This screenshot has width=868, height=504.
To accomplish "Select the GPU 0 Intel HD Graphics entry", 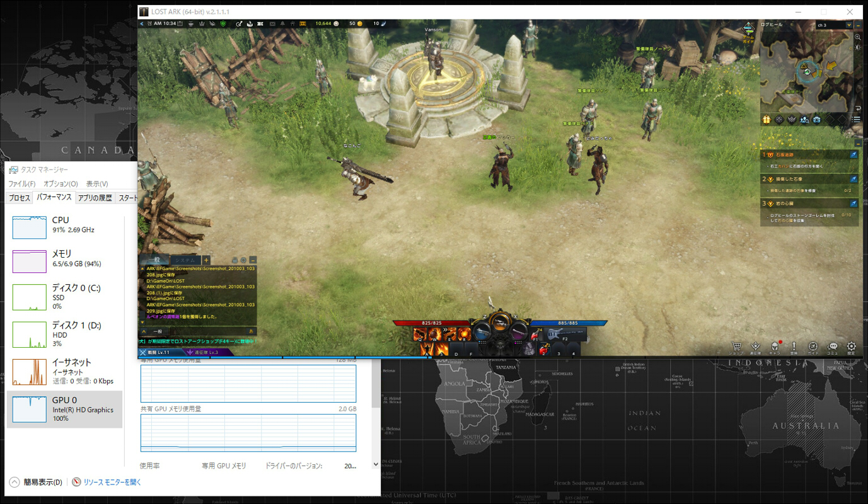I will coord(65,409).
